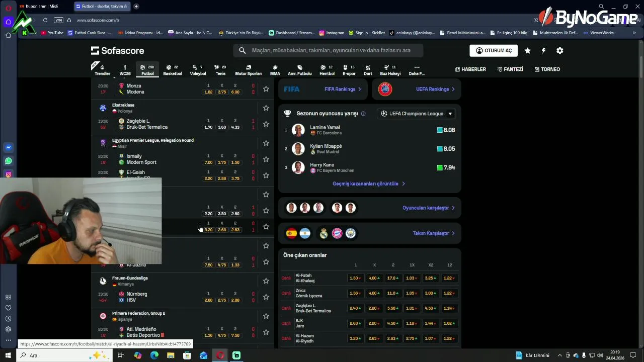Click the Spain flag icon
Image resolution: width=644 pixels, height=362 pixels.
291,233
